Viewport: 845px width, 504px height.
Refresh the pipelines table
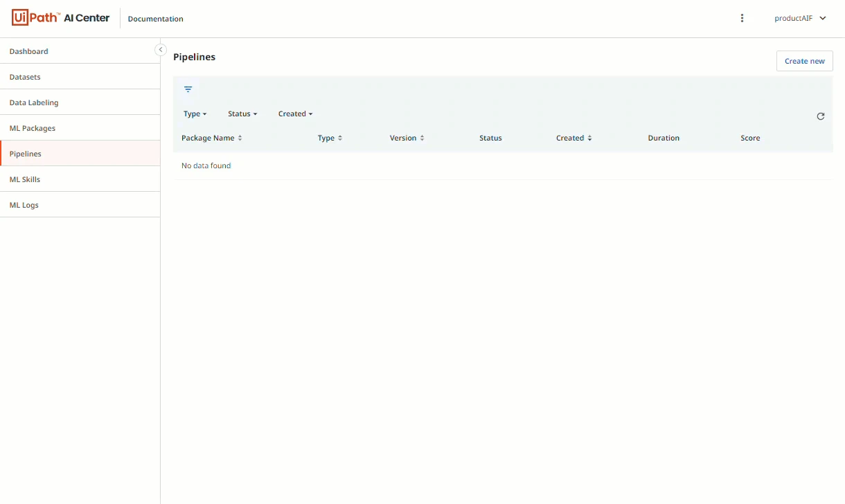coord(821,116)
